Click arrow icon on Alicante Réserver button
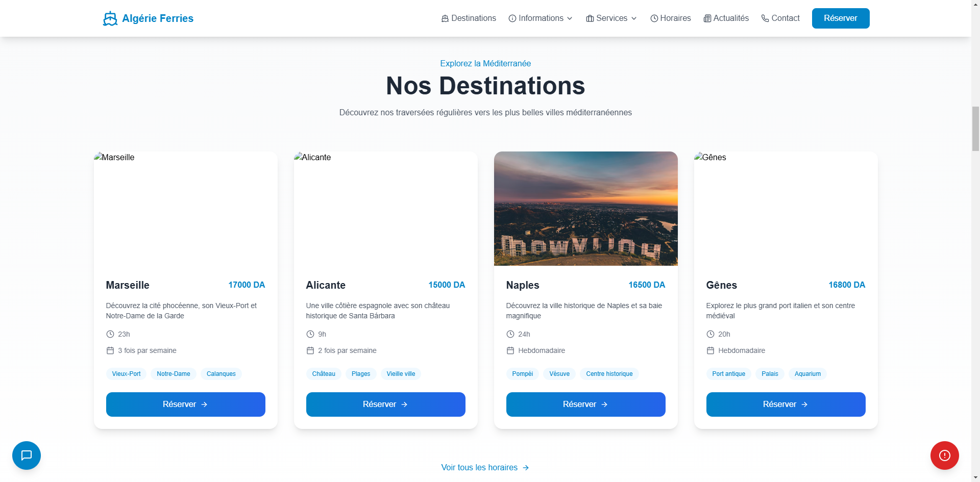Image resolution: width=980 pixels, height=482 pixels. 404,404
